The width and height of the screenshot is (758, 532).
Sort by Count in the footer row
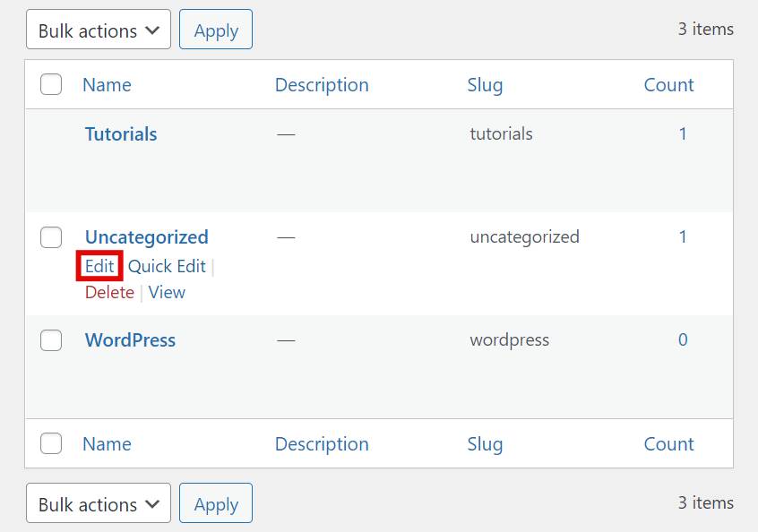click(x=668, y=444)
